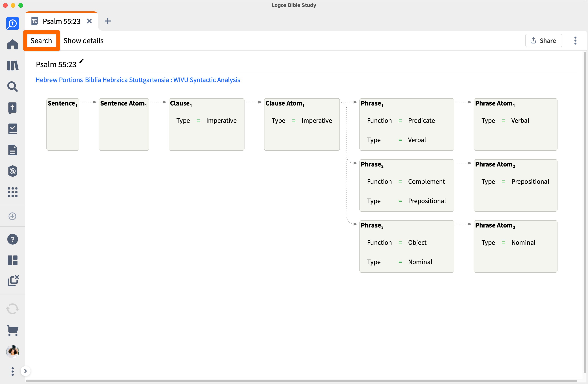Change Phrase 3 Function value Object
Viewport: 588px width, 384px height.
[x=417, y=242]
